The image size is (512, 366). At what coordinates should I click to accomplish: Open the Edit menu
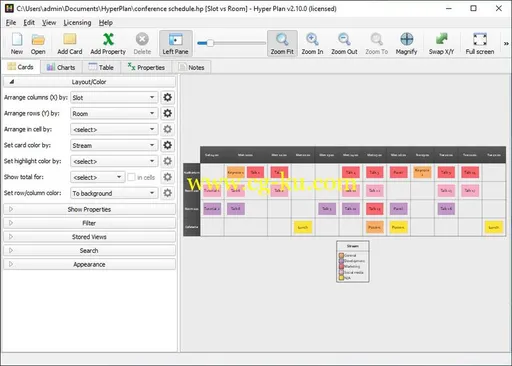29,23
